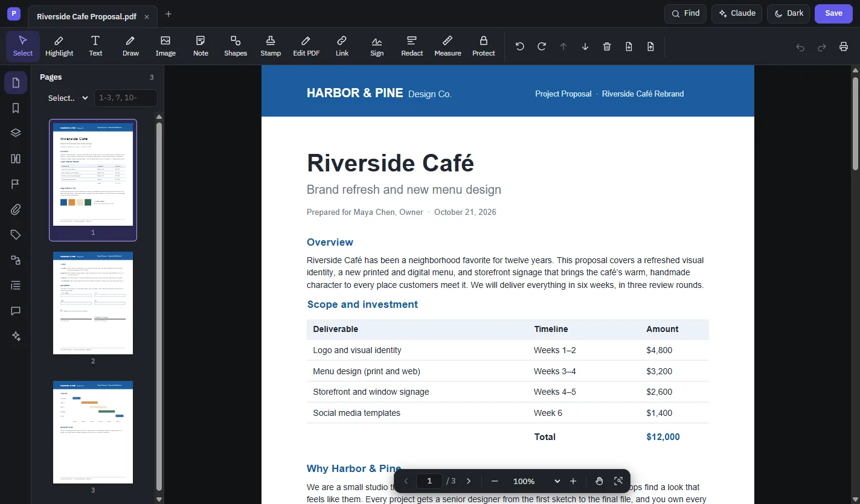
Task: Zoom in with plus button
Action: [573, 481]
